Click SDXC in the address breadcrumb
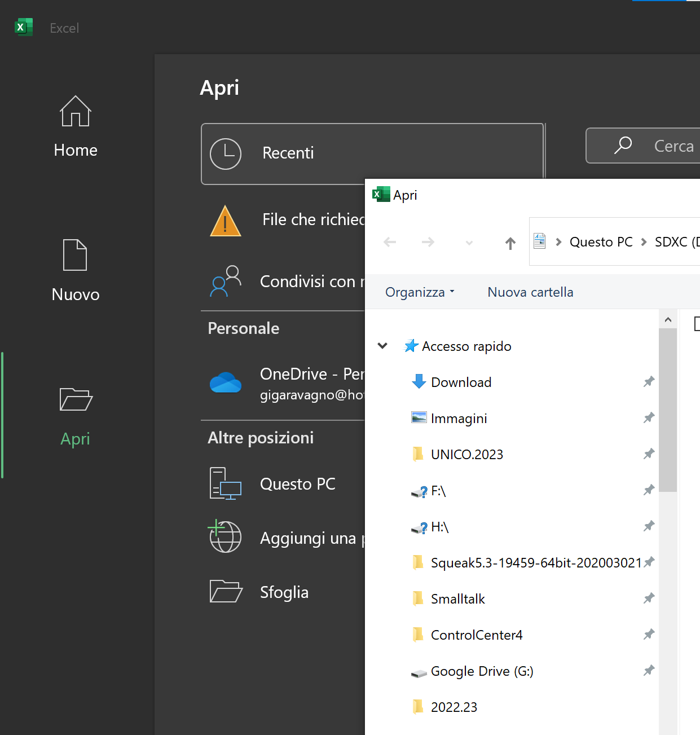This screenshot has width=700, height=735. (x=677, y=242)
